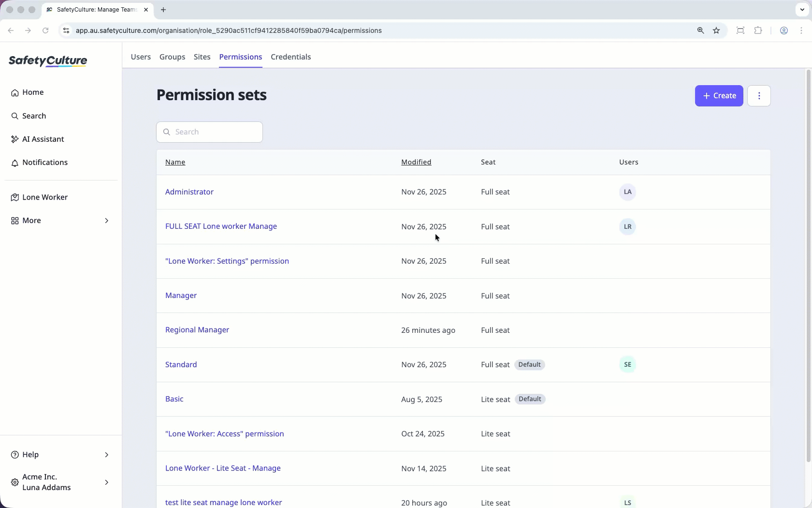Image resolution: width=812 pixels, height=508 pixels.
Task: Expand the Acme Inc. account menu chevron
Action: [107, 482]
